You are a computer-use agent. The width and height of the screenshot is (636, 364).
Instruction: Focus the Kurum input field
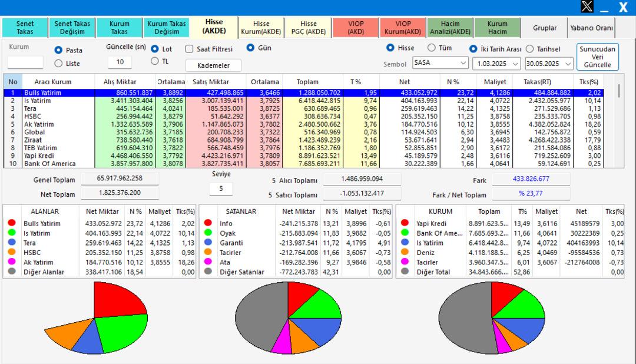(x=25, y=62)
